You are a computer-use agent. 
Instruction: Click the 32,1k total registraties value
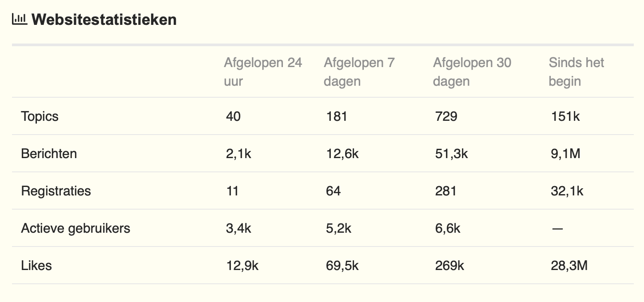pos(566,191)
